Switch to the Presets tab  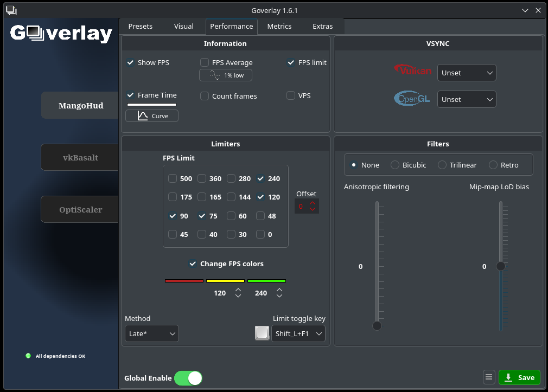click(x=140, y=26)
